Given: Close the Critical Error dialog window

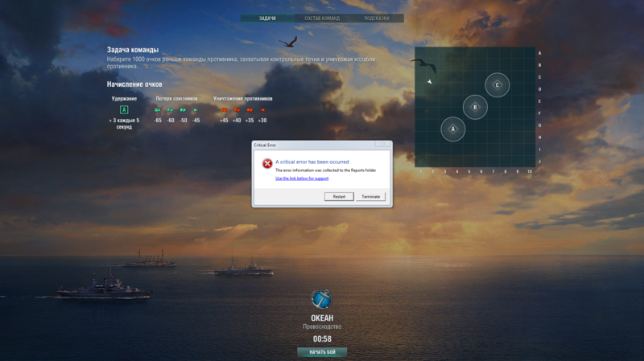Looking at the screenshot, I should tap(383, 144).
